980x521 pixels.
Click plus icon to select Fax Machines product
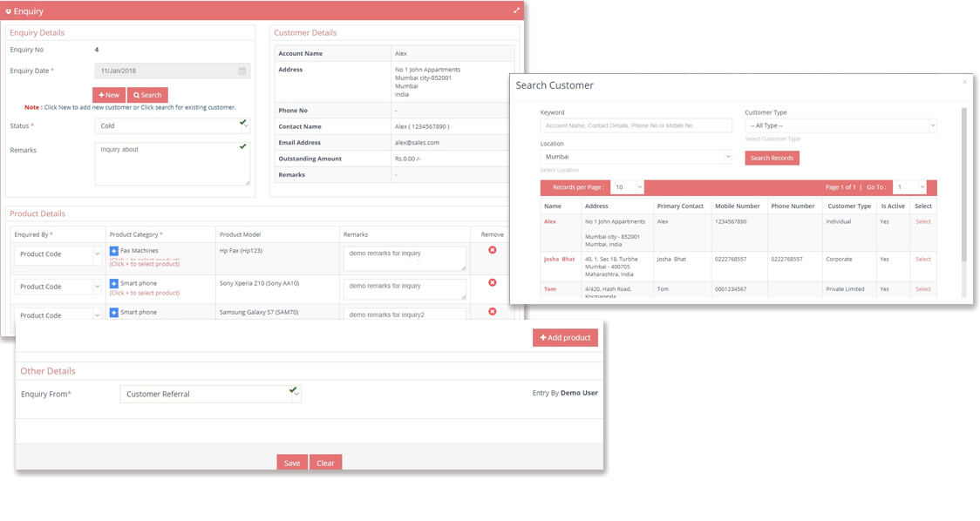[114, 250]
